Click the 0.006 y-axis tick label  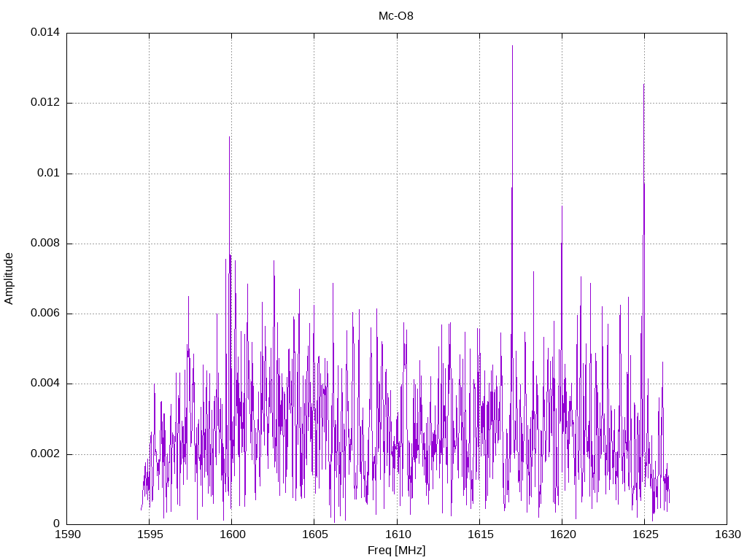pyautogui.click(x=45, y=314)
